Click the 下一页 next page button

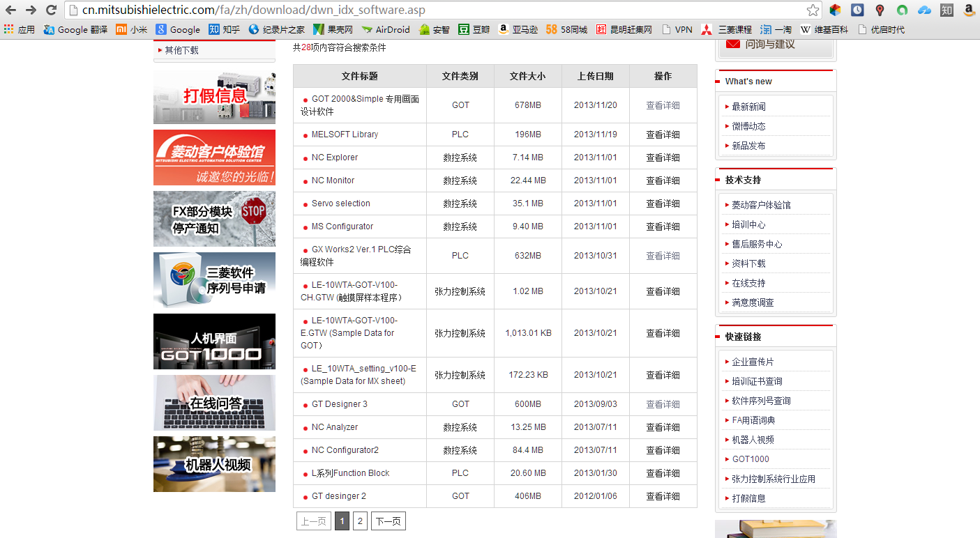coord(388,521)
